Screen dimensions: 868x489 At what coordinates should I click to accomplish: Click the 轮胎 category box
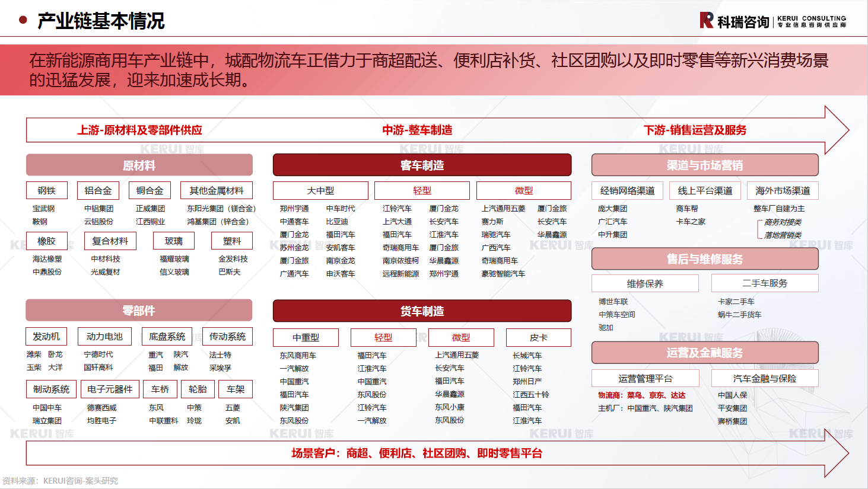click(198, 389)
